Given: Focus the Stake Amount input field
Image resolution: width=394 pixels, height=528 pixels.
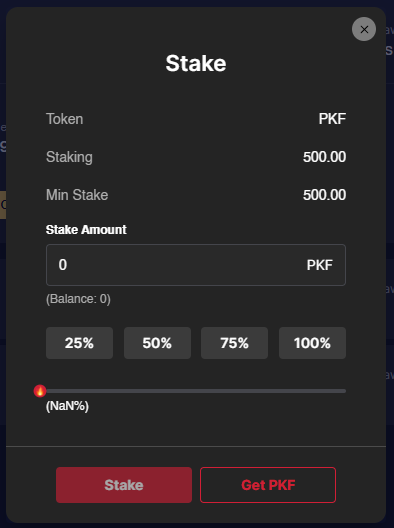Looking at the screenshot, I should pyautogui.click(x=196, y=265).
